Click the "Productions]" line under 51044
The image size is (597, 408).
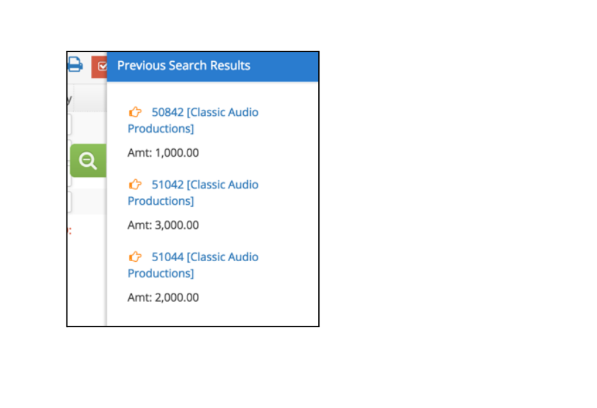[161, 273]
